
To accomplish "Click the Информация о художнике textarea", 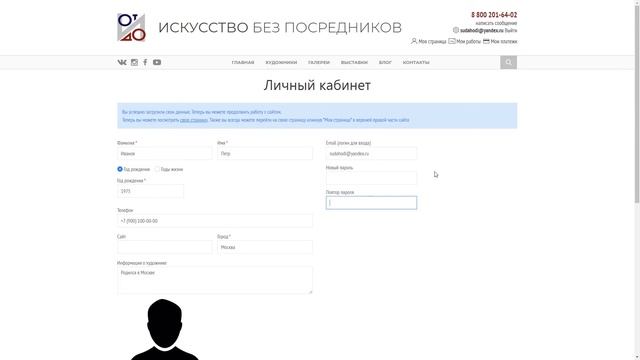I will (215, 280).
